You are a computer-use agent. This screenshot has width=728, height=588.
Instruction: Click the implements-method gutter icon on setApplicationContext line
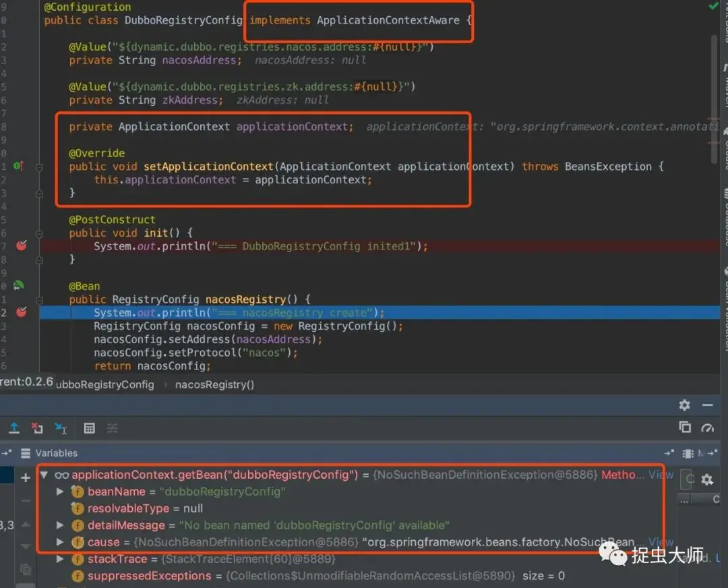coord(19,166)
